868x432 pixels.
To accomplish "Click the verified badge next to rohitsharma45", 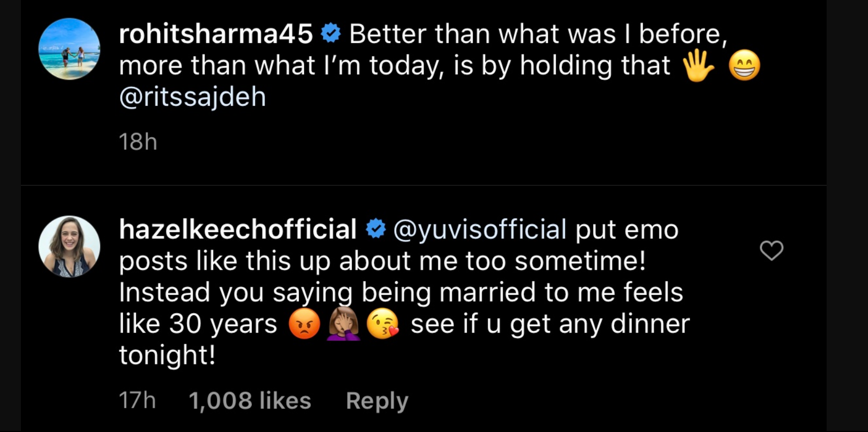I will click(x=330, y=34).
